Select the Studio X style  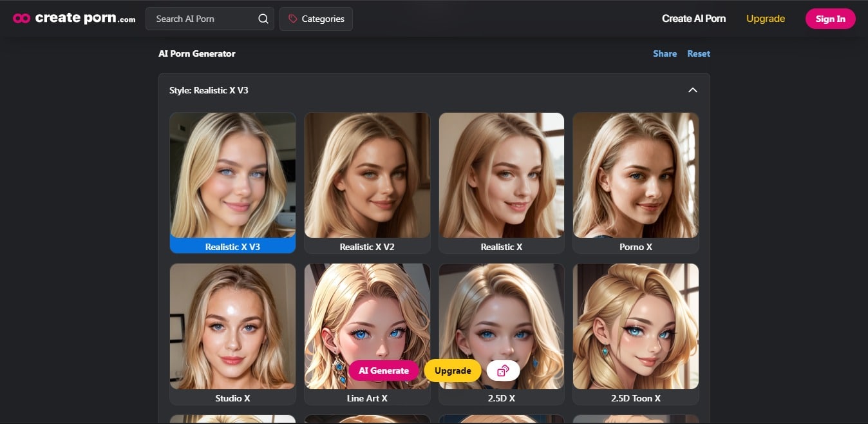(x=232, y=334)
